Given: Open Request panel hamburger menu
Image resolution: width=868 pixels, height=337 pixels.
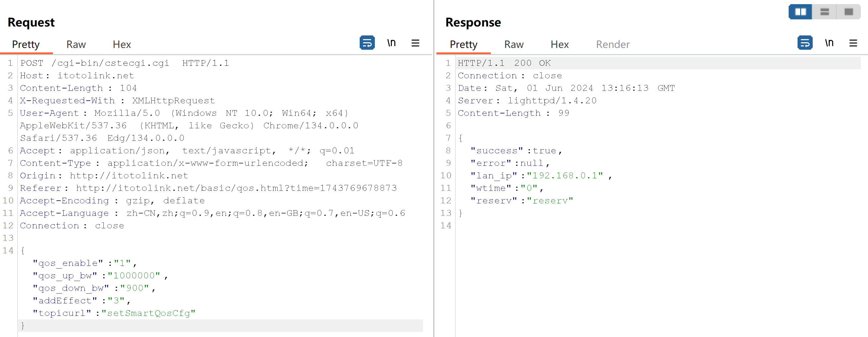Looking at the screenshot, I should coord(415,43).
